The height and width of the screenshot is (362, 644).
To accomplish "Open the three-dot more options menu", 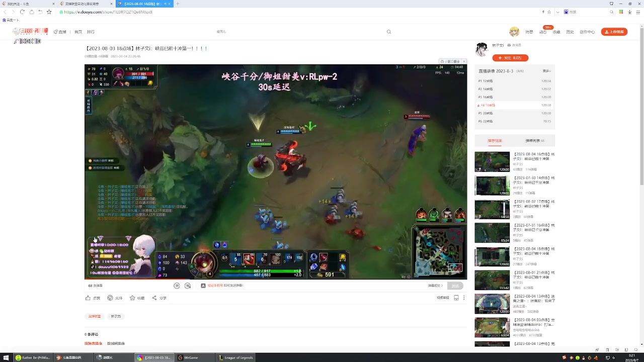I will 464,298.
